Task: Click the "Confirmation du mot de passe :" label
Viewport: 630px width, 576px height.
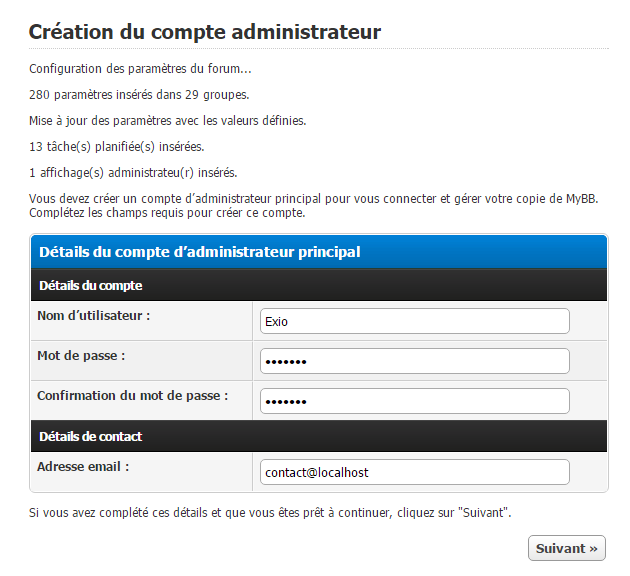Action: coord(133,396)
